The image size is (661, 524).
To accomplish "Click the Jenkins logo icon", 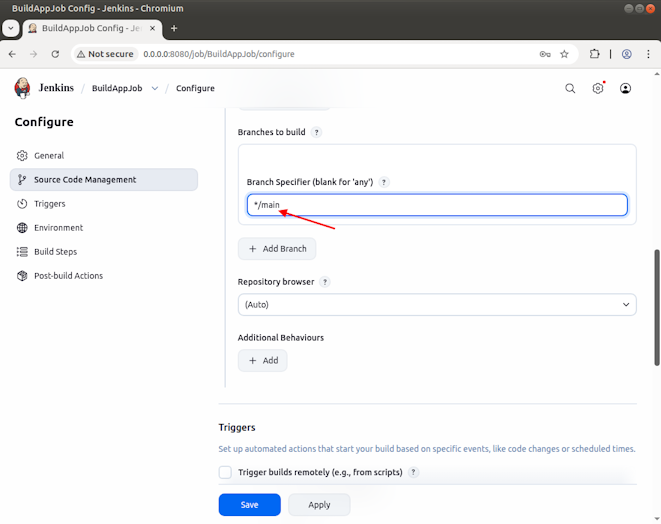I will 23,88.
